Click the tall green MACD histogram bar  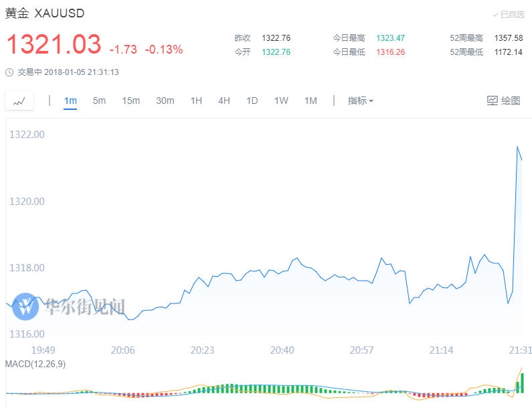point(522,383)
